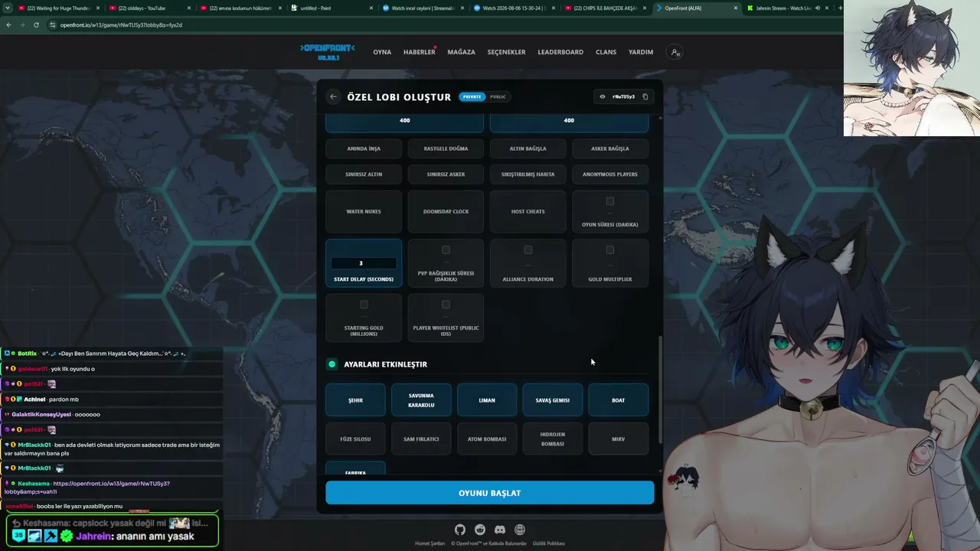The width and height of the screenshot is (980, 551).
Task: Open the Discord link in footer
Action: point(500,530)
